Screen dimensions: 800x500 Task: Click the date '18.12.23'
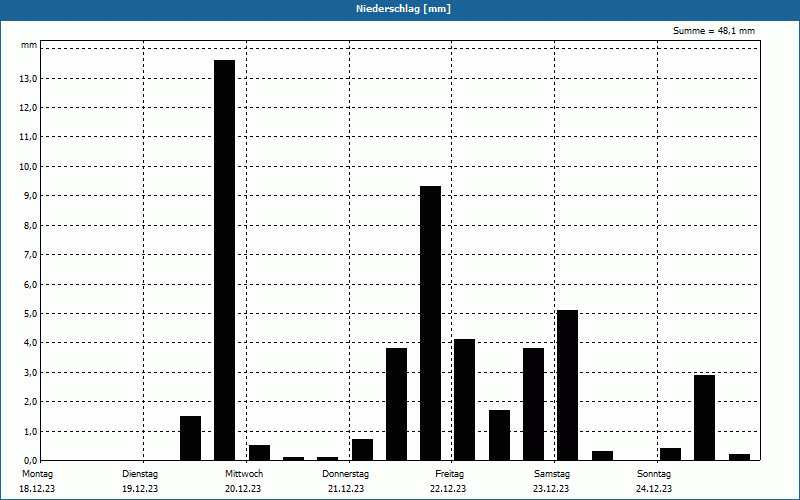point(37,489)
